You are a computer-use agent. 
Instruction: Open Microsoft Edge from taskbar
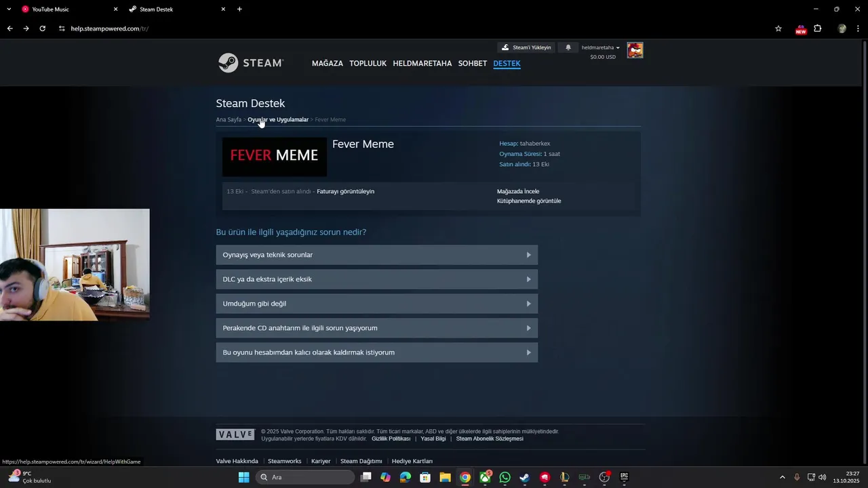(406, 477)
